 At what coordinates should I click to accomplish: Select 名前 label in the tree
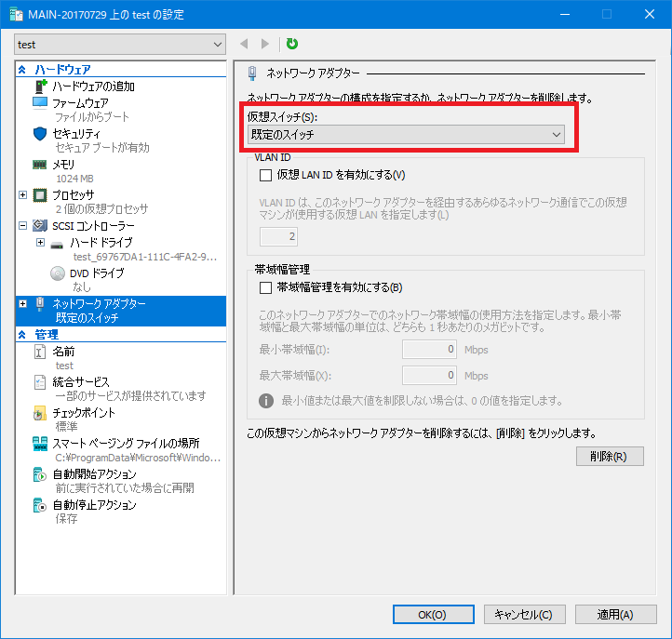(x=63, y=352)
